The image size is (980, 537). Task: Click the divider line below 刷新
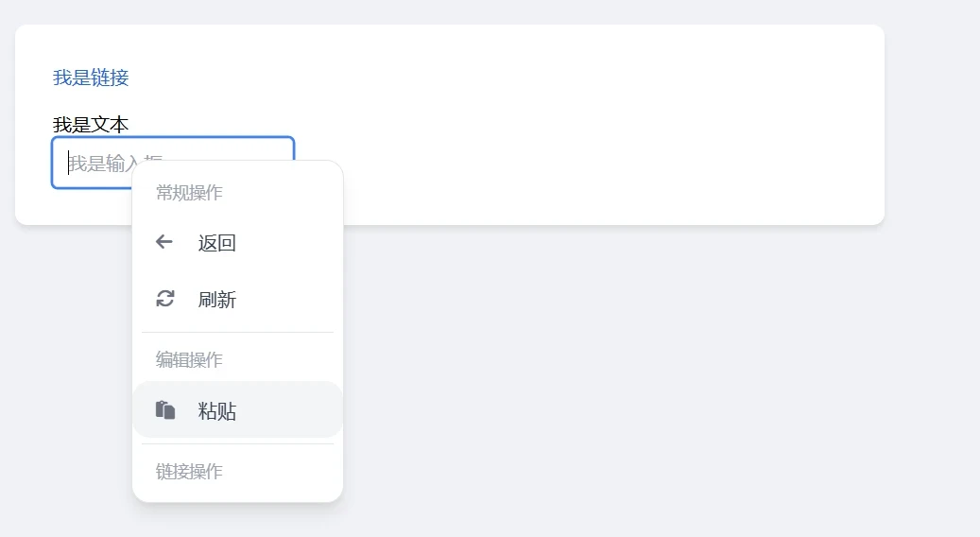[x=237, y=333]
